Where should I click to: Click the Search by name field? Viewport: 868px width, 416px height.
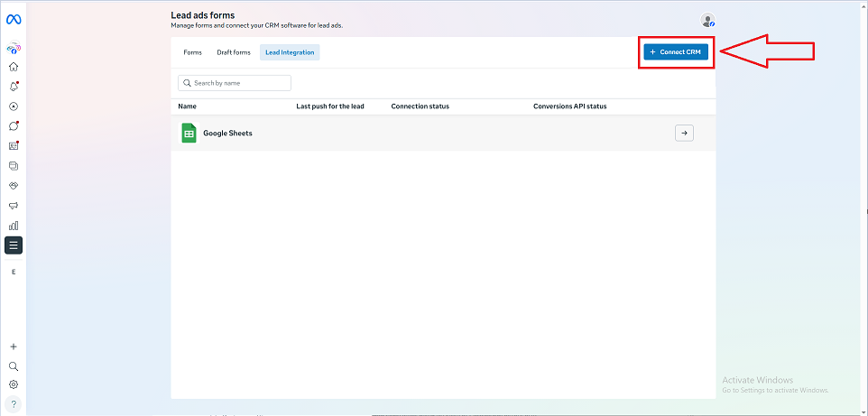tap(235, 83)
